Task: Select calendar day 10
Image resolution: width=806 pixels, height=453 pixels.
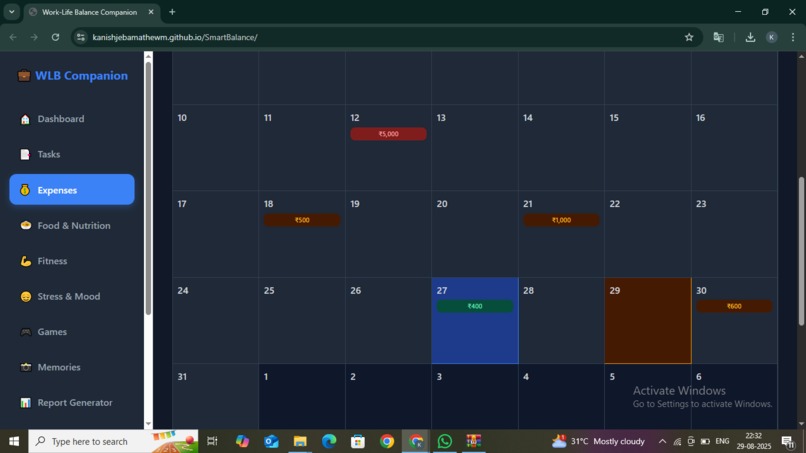Action: click(215, 148)
